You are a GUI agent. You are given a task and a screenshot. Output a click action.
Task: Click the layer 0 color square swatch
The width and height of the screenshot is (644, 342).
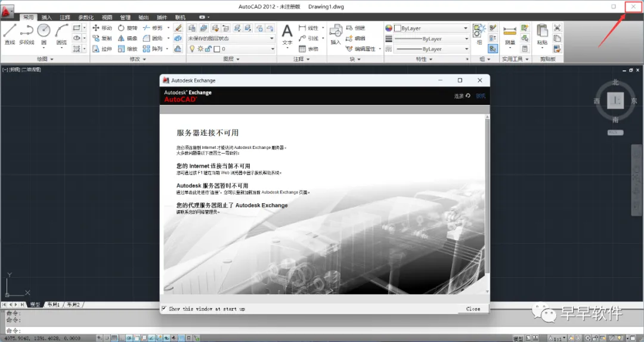217,49
